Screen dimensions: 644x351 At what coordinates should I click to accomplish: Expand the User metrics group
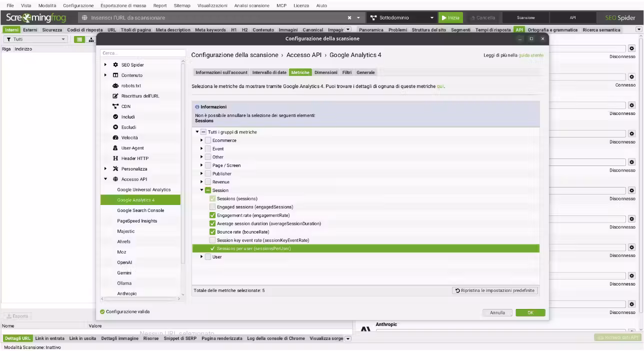[202, 257]
